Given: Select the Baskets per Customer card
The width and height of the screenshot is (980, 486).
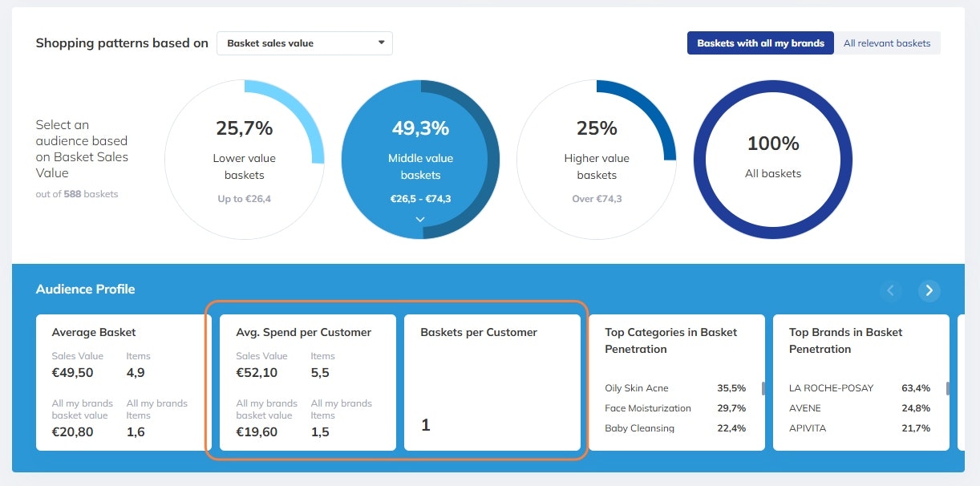Looking at the screenshot, I should pos(492,382).
